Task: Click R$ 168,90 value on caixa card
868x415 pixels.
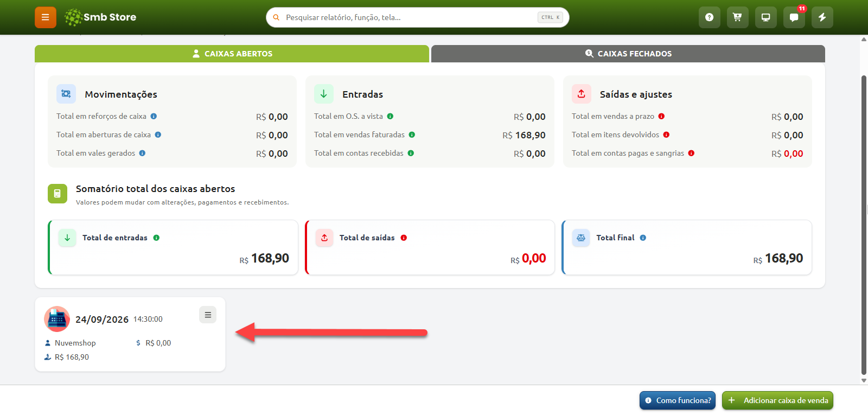Action: pos(72,357)
